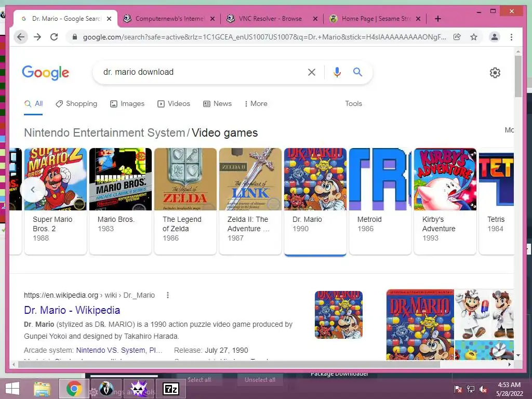Select the Kirby's Adventure card
The width and height of the screenshot is (532, 399).
point(445,201)
